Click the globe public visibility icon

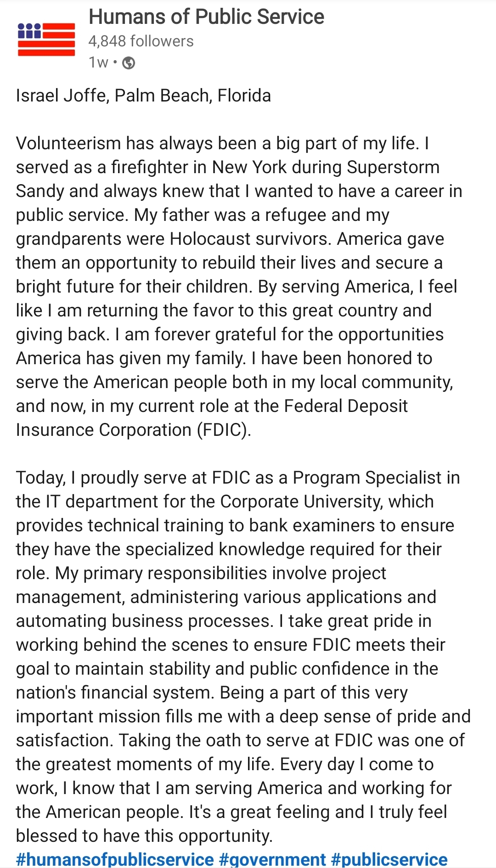pyautogui.click(x=129, y=63)
